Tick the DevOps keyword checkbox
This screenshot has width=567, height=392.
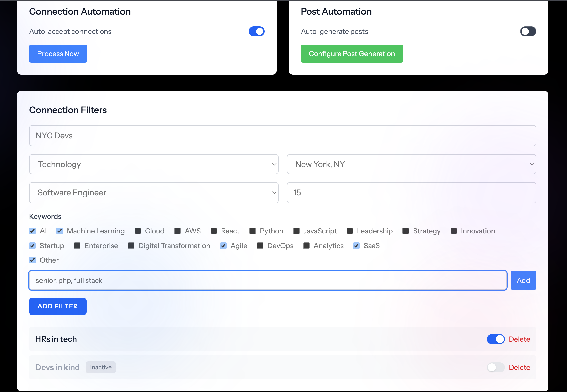point(260,246)
